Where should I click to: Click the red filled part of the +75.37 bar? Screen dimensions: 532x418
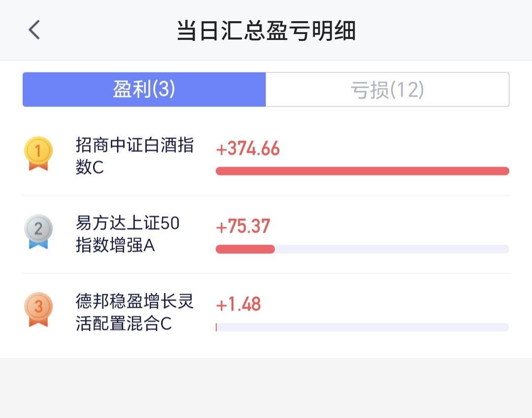click(x=245, y=249)
